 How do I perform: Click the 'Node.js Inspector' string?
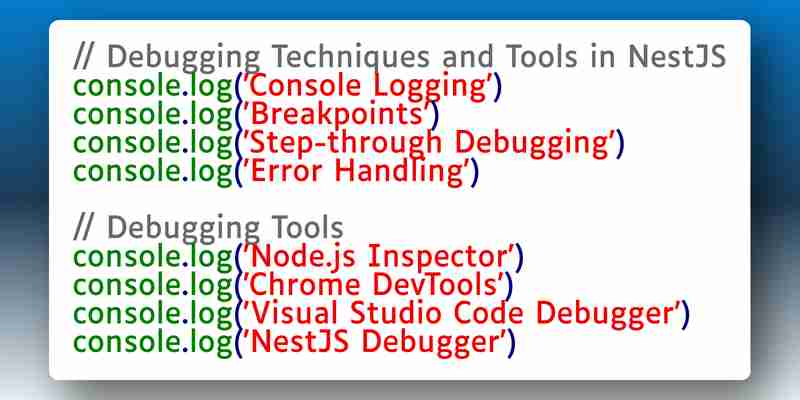point(379,256)
